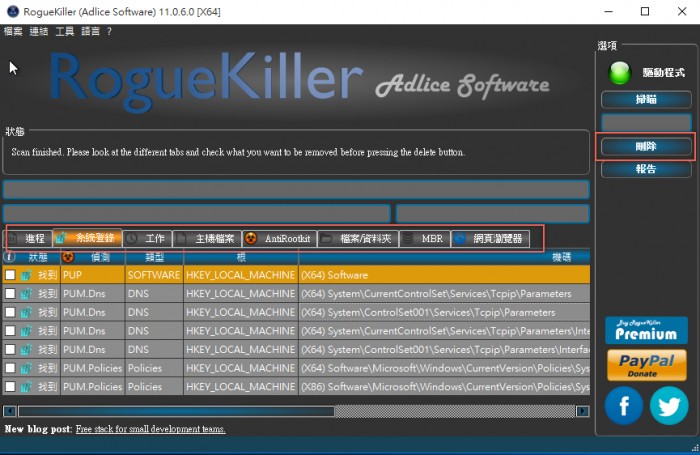Click the radioactive icon on the AntiRootkit tab
700x455 pixels.
point(251,238)
